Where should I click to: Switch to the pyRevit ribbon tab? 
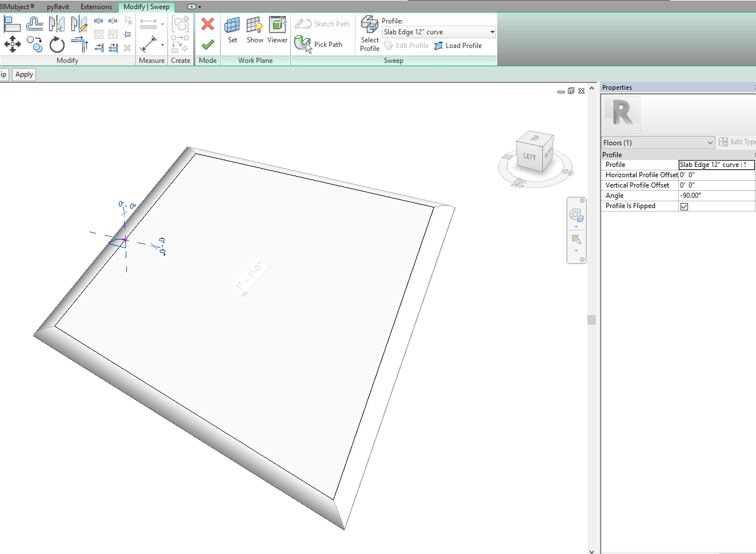(58, 7)
